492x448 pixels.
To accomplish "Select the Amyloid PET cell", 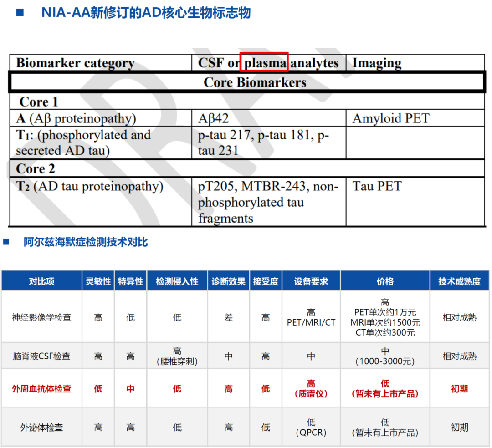I will point(390,119).
